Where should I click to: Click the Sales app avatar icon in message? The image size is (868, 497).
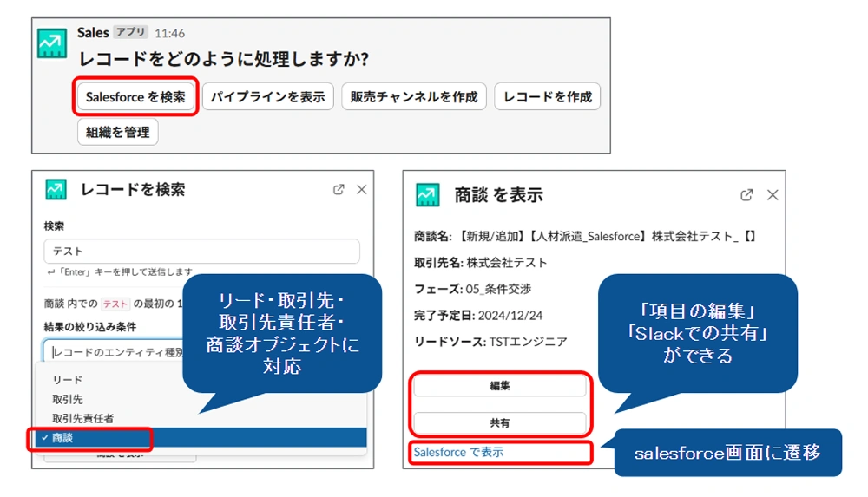[52, 43]
